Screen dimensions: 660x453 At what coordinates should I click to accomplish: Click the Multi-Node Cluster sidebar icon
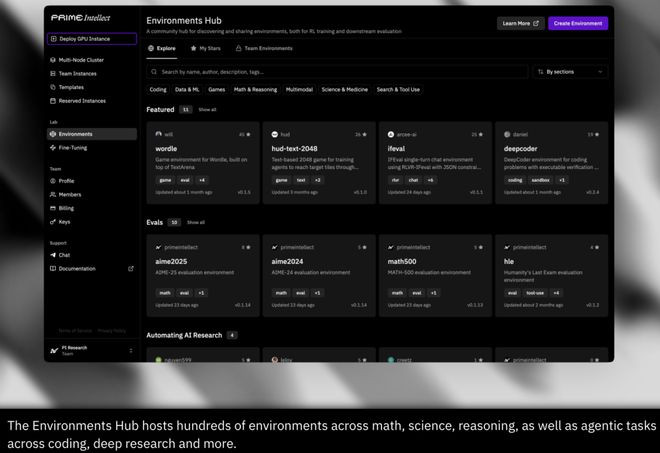click(53, 60)
